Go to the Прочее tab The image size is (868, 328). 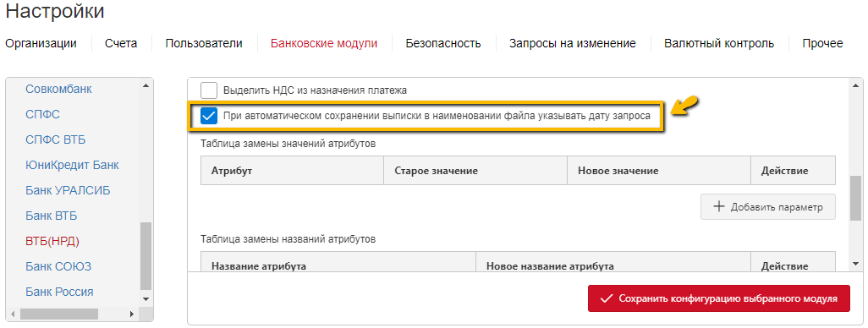pos(822,43)
